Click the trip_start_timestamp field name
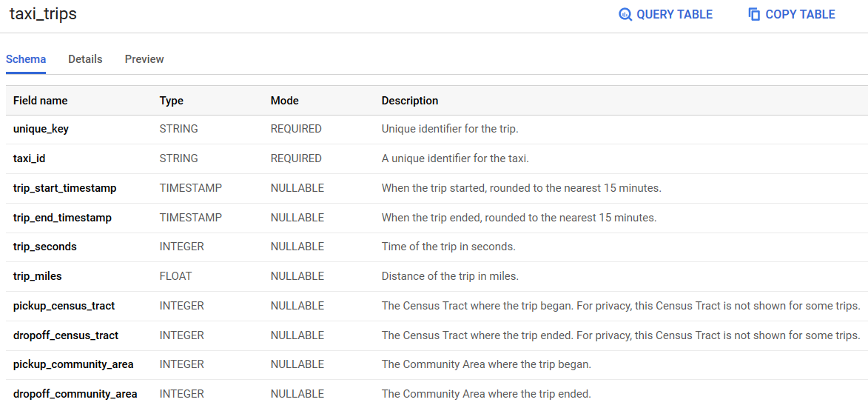This screenshot has width=868, height=408. coord(65,188)
